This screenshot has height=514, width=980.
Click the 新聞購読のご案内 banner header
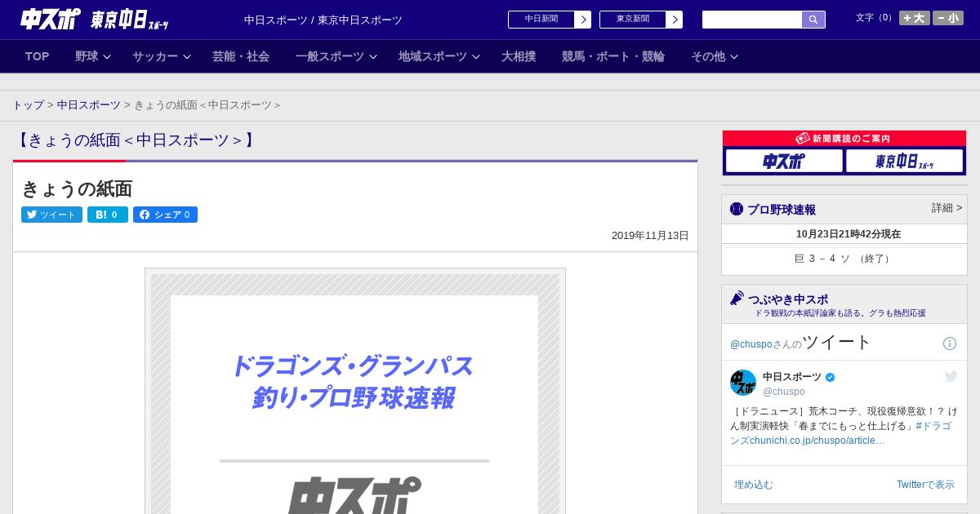[x=844, y=139]
